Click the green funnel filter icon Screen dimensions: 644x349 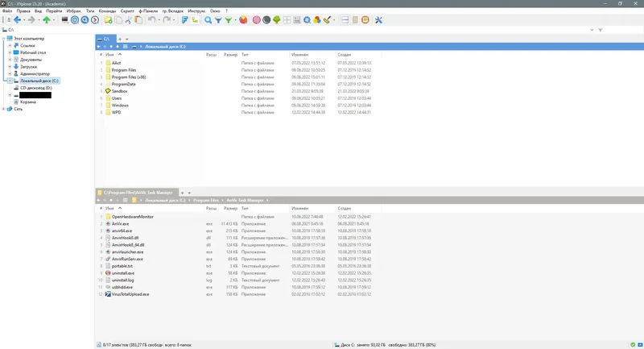pyautogui.click(x=229, y=19)
